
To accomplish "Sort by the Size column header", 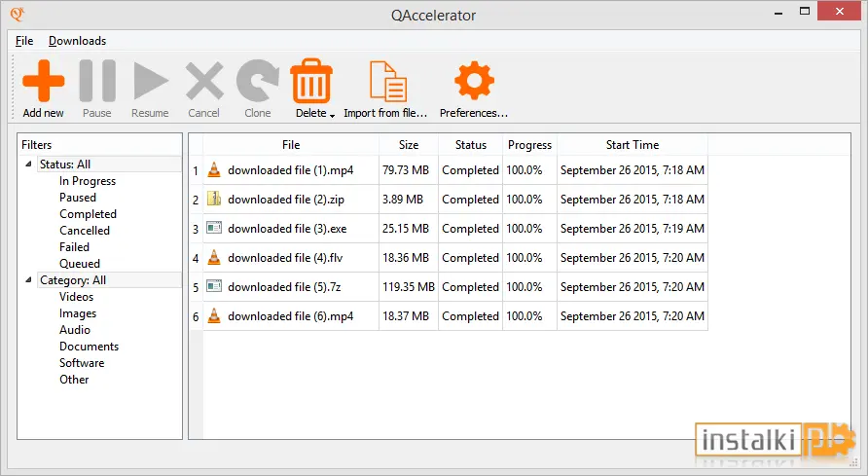I will pos(409,145).
